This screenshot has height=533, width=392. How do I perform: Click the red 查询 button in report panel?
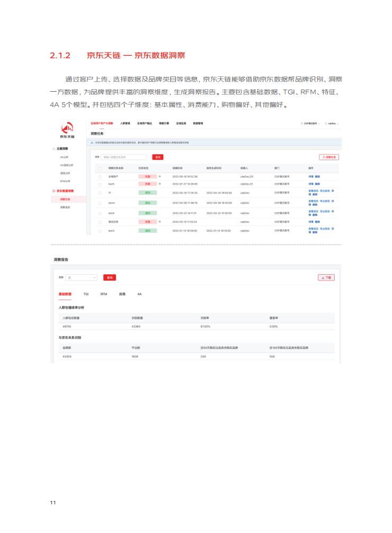click(x=110, y=277)
